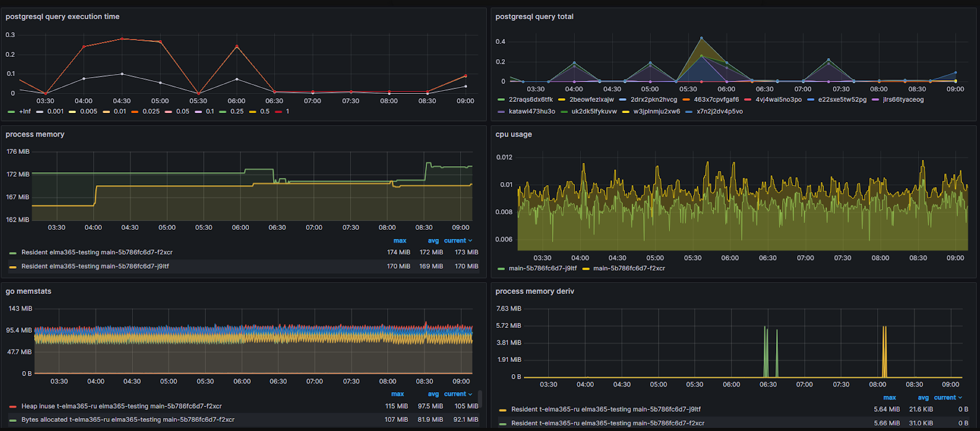Toggle the 0.05 series legend label

(x=182, y=112)
